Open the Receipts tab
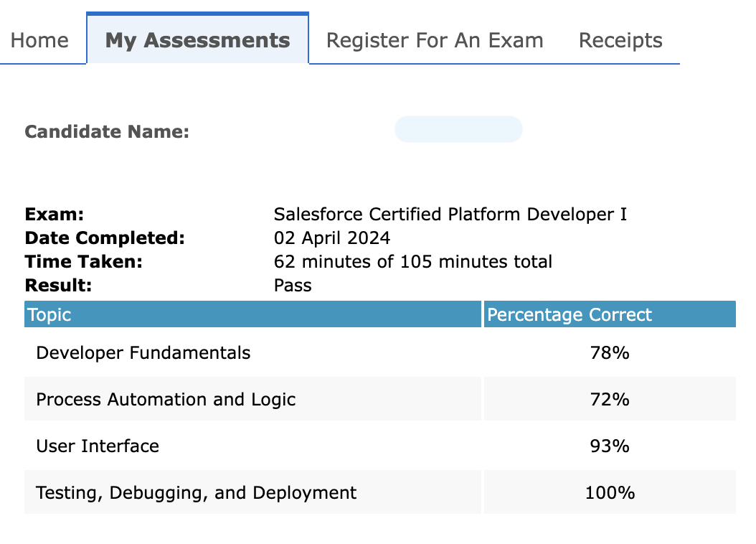The image size is (756, 544). tap(620, 40)
